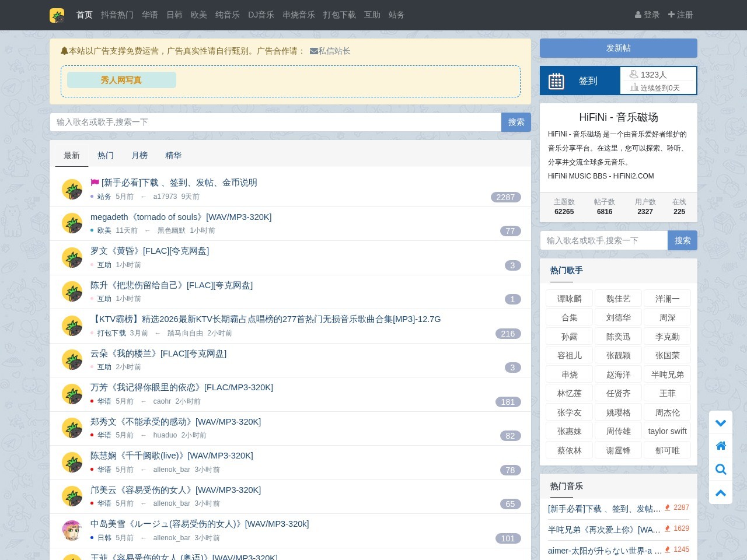Click sidebar 搜索 button
747x560 pixels.
(682, 240)
